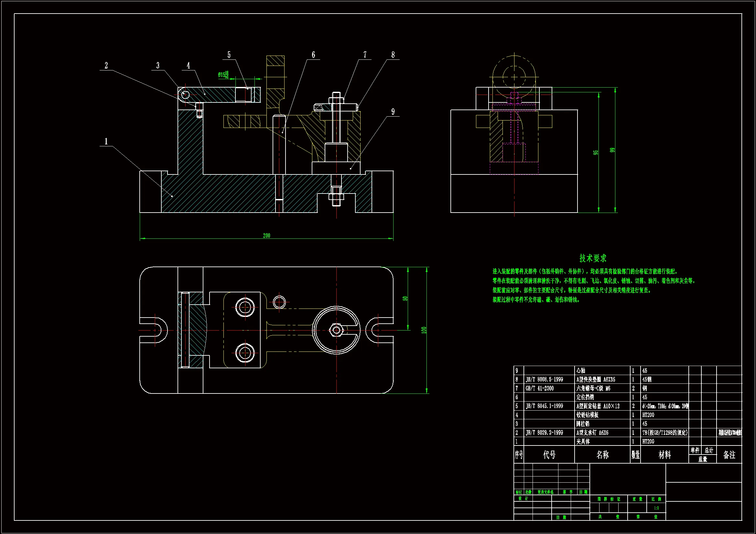
Task: Click the 名称 column header
Action: (x=602, y=455)
